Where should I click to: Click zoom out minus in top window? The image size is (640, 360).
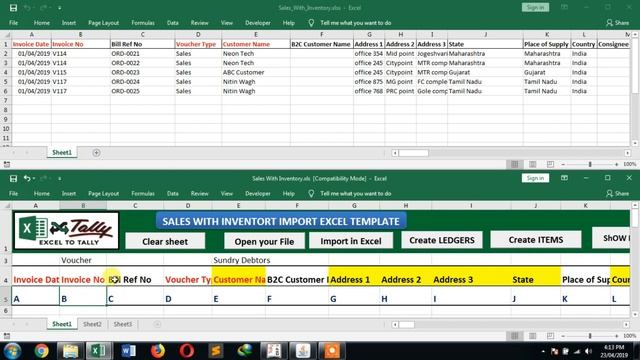[563, 164]
